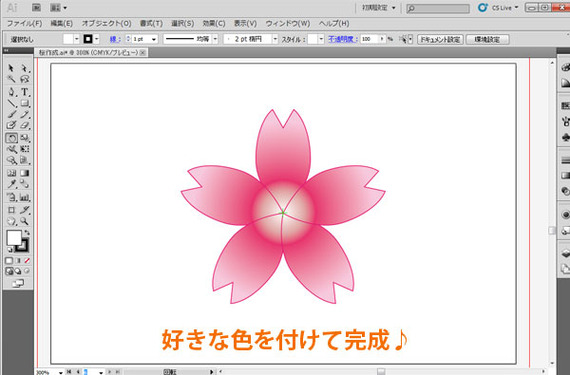Viewport: 570px width, 375px height.
Task: Toggle the screen mode button
Action: 17,283
